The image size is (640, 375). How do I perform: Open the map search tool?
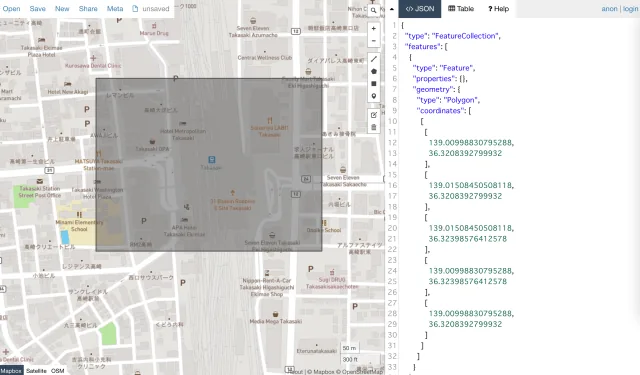pos(373,11)
